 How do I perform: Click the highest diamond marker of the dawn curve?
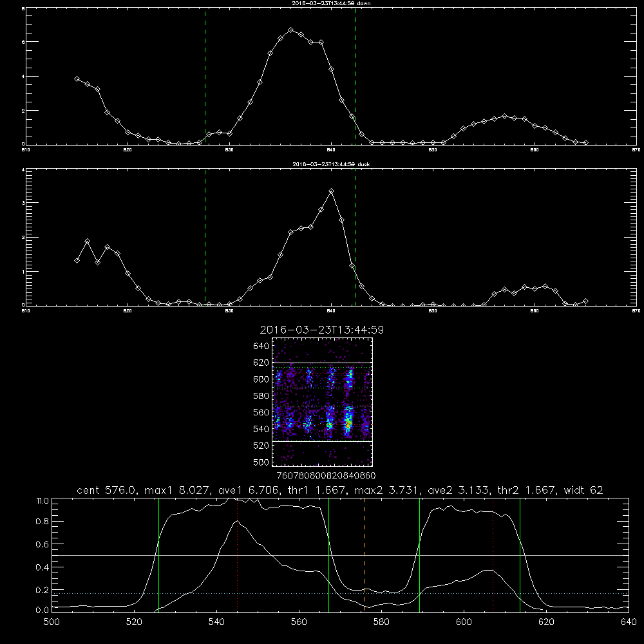point(291,30)
